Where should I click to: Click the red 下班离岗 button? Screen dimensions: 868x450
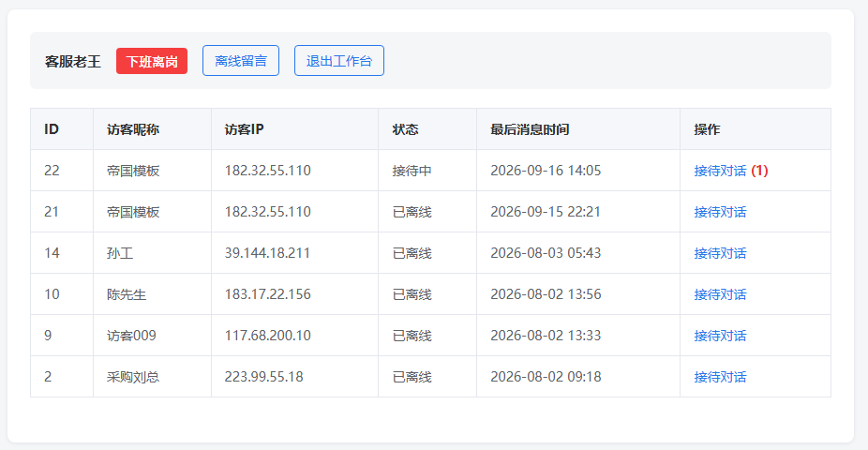152,61
